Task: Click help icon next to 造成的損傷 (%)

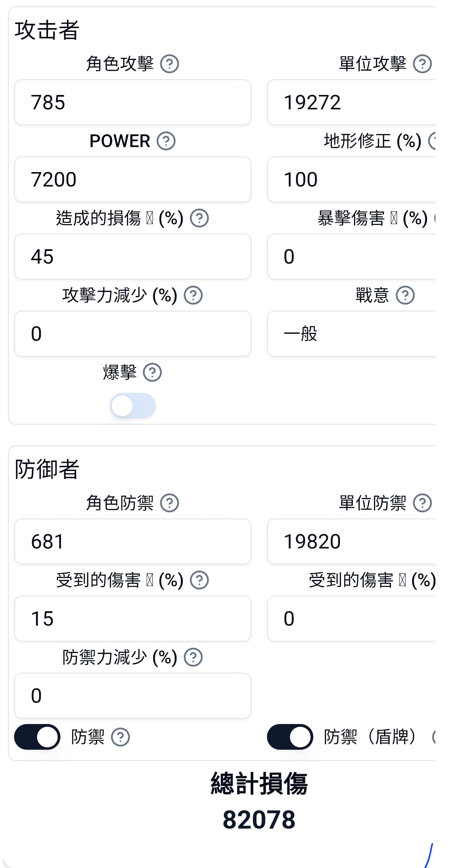Action: coord(199,218)
